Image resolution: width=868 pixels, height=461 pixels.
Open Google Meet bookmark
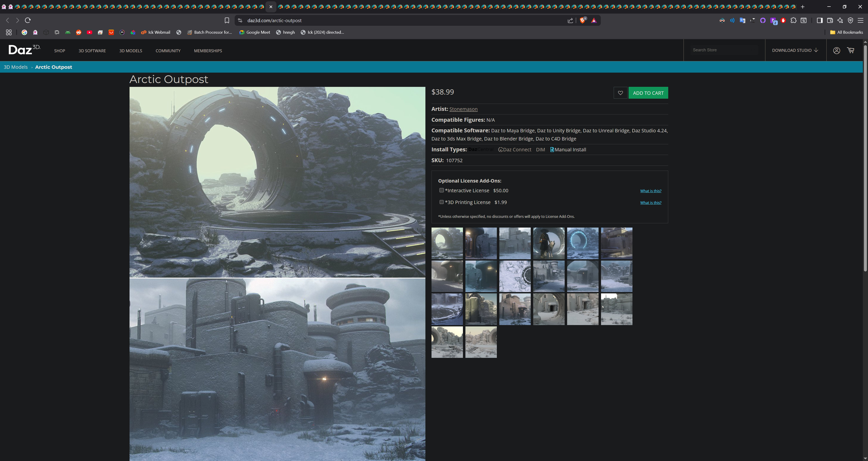pos(255,32)
